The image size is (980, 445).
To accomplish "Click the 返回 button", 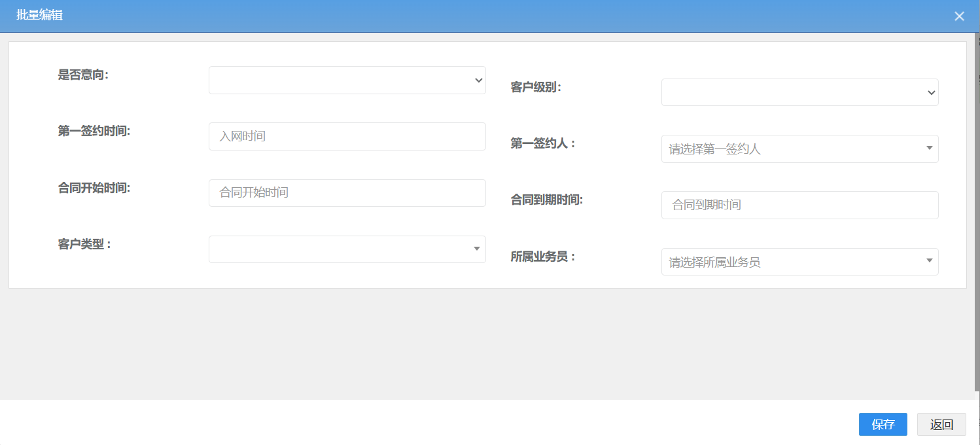I will click(x=941, y=424).
